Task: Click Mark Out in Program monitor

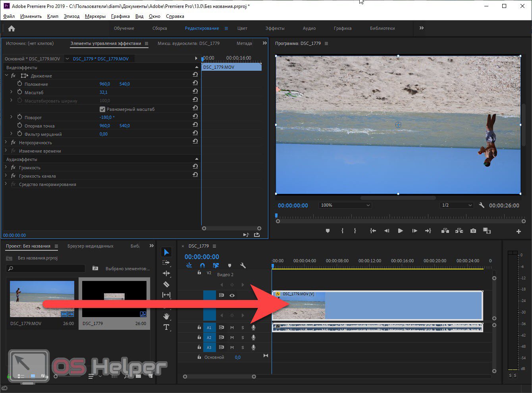Action: click(x=355, y=231)
